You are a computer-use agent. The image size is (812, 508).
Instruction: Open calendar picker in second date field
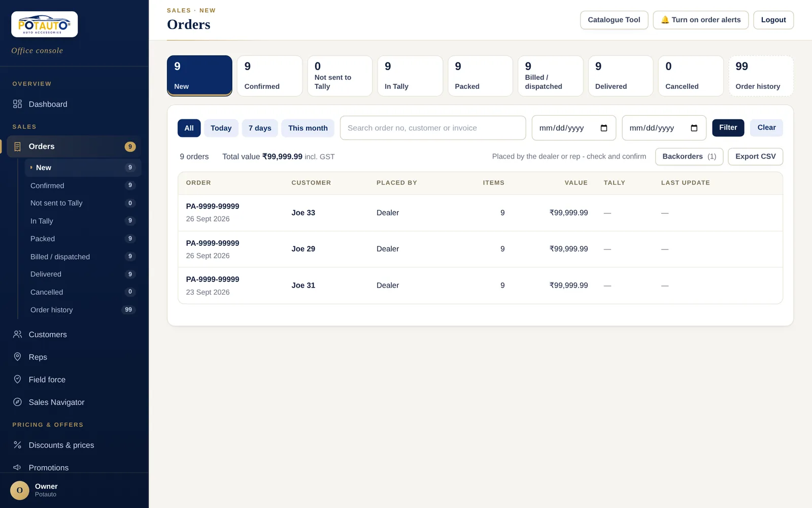tap(694, 128)
